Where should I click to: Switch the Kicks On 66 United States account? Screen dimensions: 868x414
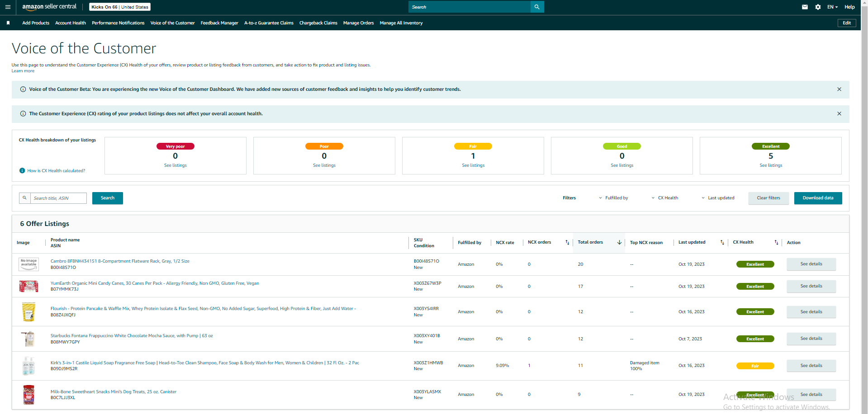coord(120,7)
